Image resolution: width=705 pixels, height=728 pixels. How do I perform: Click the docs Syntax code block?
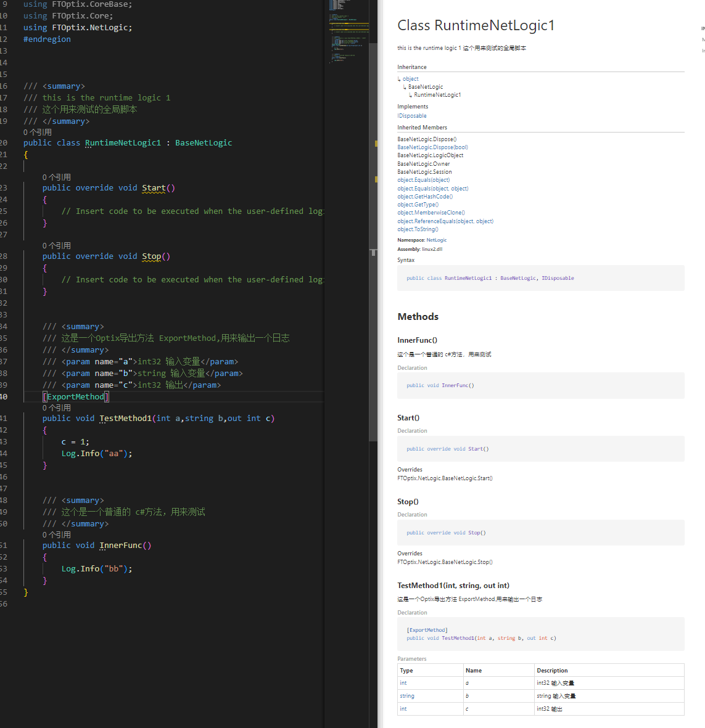(540, 278)
